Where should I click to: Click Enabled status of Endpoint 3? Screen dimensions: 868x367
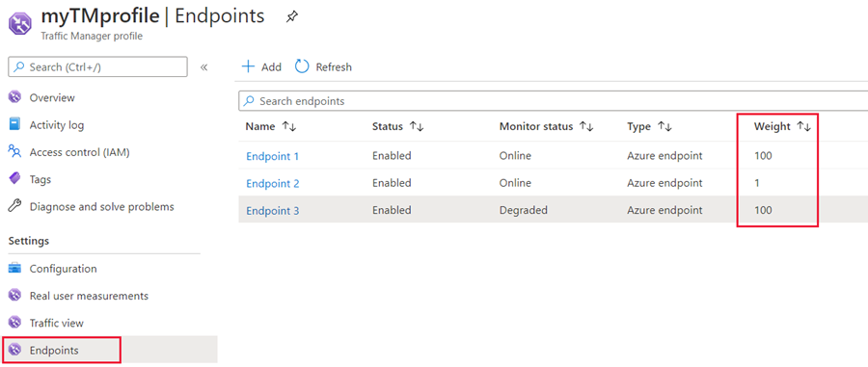tap(392, 210)
